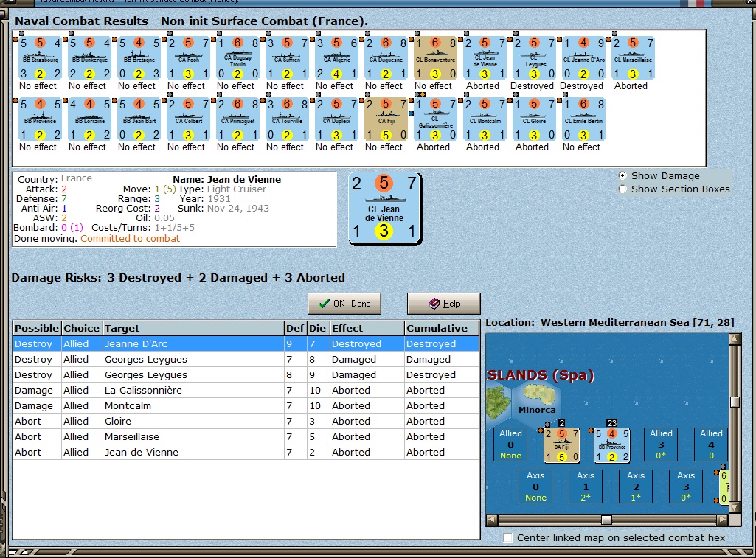Click the map horizontal scrollbar thumb
The width and height of the screenshot is (756, 558).
[x=606, y=520]
